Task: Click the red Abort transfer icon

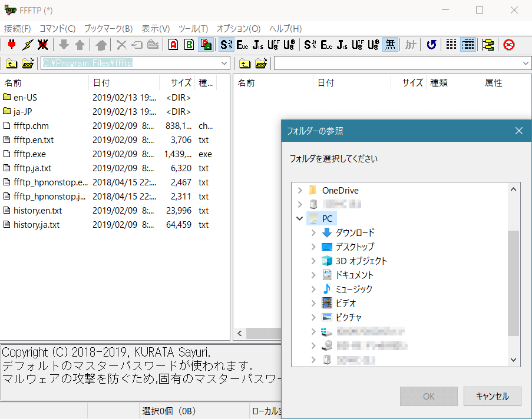Action: coord(508,45)
